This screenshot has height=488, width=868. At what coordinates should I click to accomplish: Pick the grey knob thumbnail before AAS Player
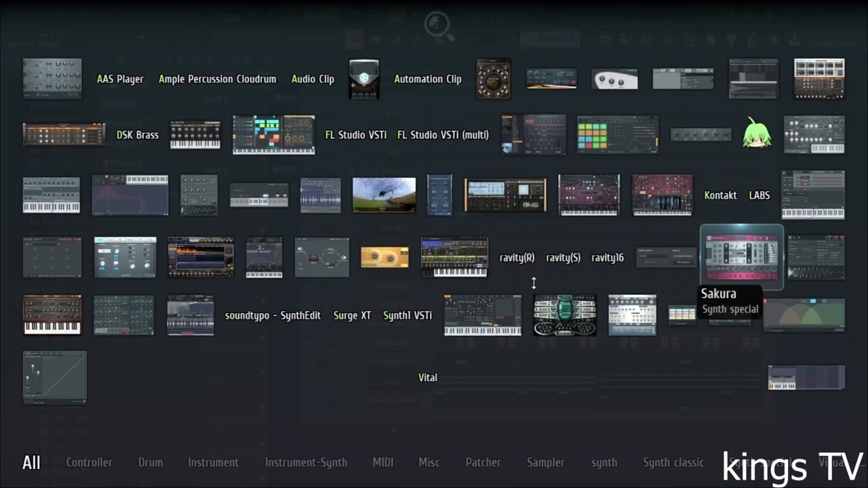[x=52, y=79]
